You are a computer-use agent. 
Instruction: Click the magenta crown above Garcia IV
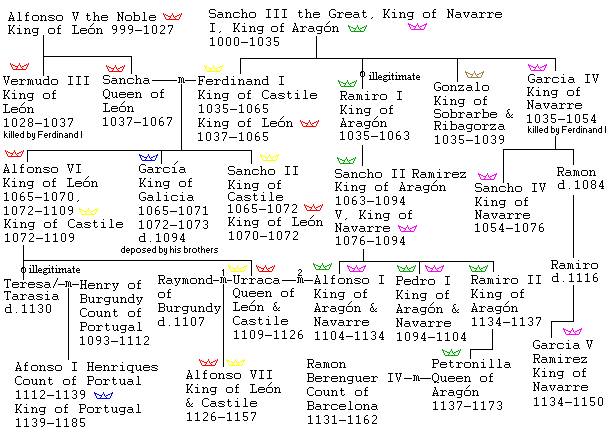tap(537, 69)
